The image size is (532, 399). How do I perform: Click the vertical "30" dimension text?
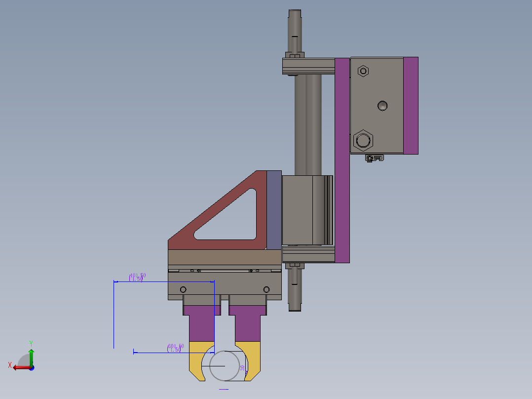point(242,368)
